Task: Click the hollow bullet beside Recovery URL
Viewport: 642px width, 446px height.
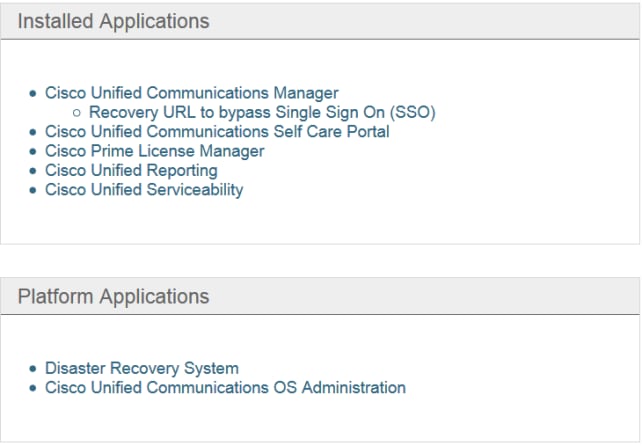Action: [x=77, y=113]
